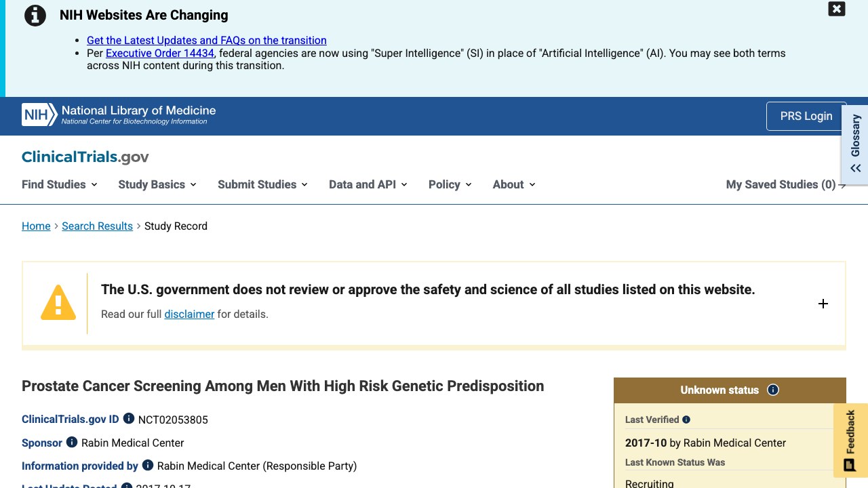Open Get the Latest Updates and FAQs link
This screenshot has width=868, height=488.
207,41
